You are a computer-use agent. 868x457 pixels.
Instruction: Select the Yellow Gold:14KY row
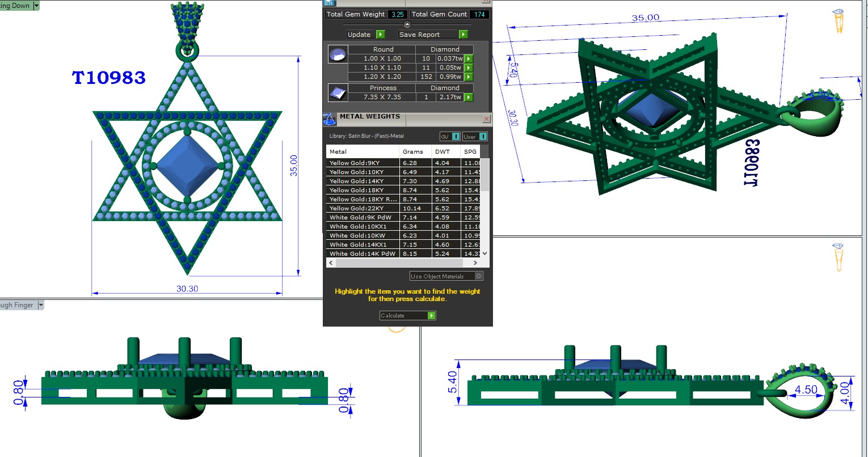[362, 181]
